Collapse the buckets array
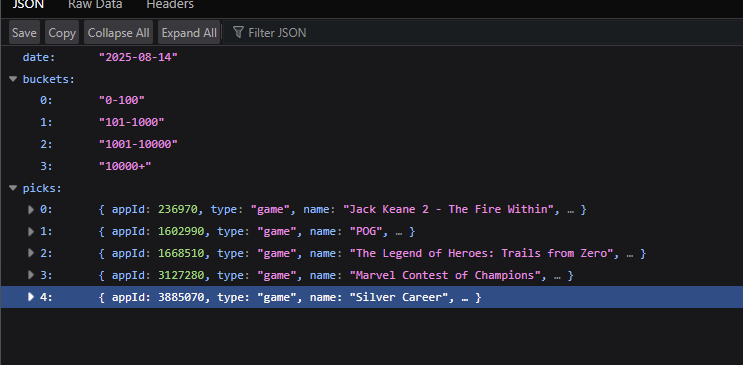 (13, 79)
